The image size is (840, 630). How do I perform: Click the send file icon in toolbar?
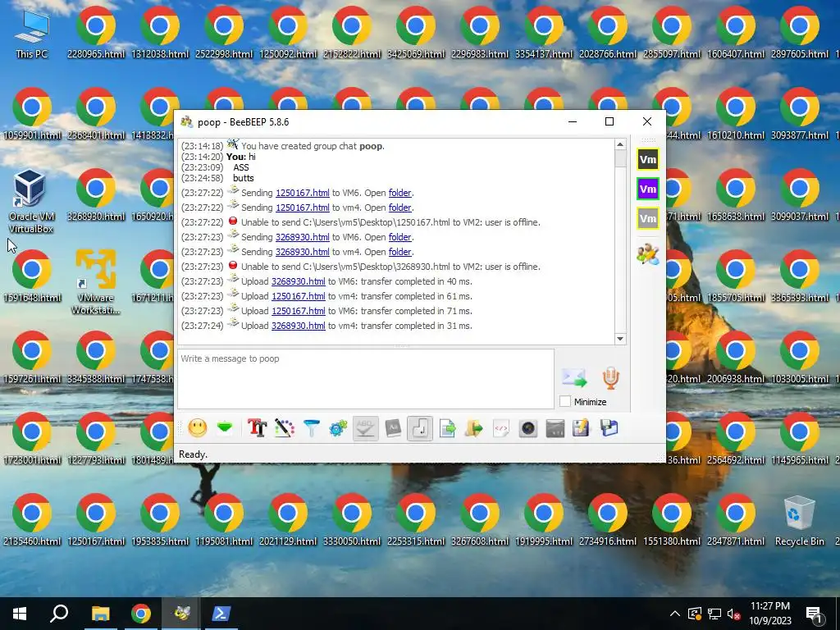pyautogui.click(x=447, y=428)
